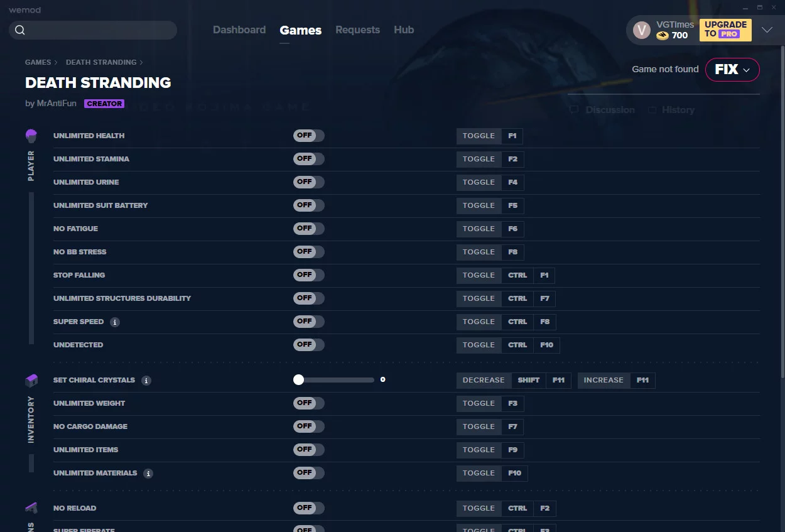Click the 700 coins balance
The width and height of the screenshot is (785, 532).
tap(679, 36)
